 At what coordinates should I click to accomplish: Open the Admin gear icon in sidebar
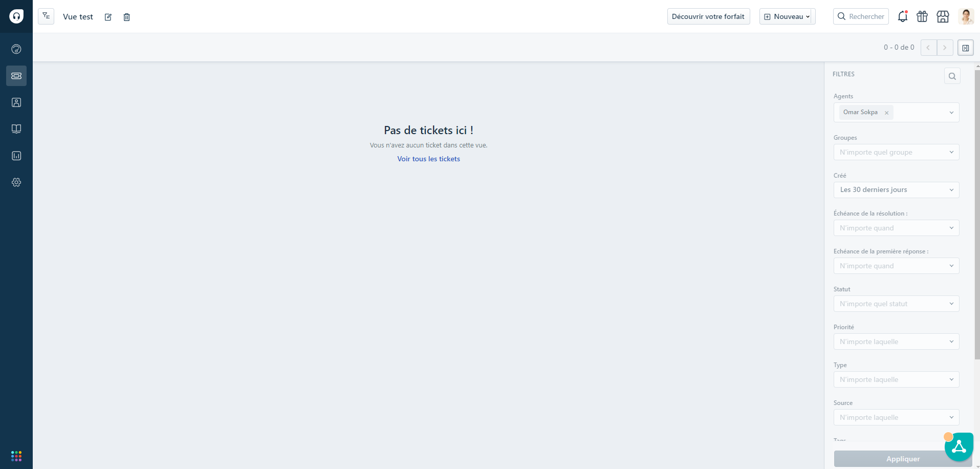click(x=16, y=182)
